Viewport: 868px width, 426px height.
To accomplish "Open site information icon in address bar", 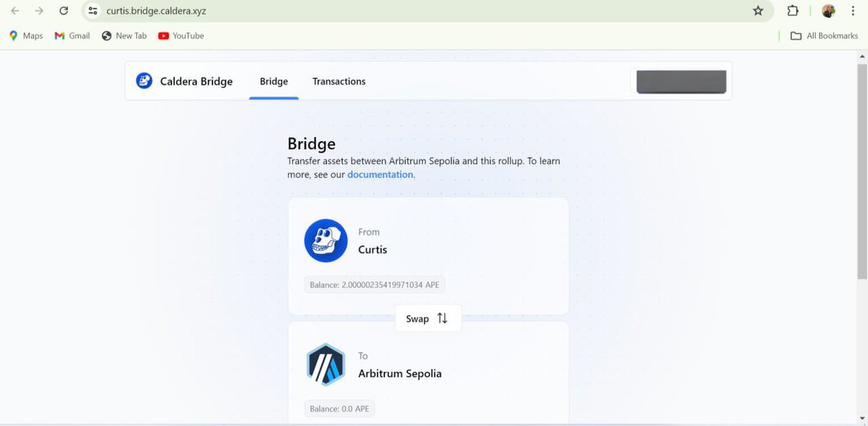I will (x=93, y=11).
